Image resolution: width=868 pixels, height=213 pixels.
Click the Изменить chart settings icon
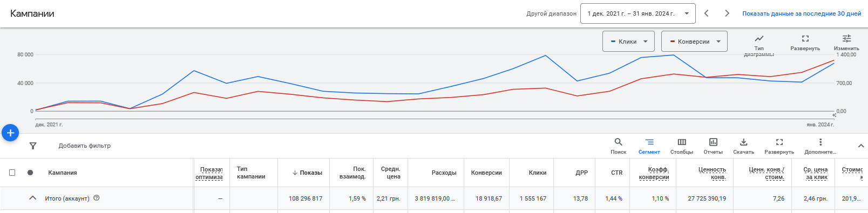[846, 38]
